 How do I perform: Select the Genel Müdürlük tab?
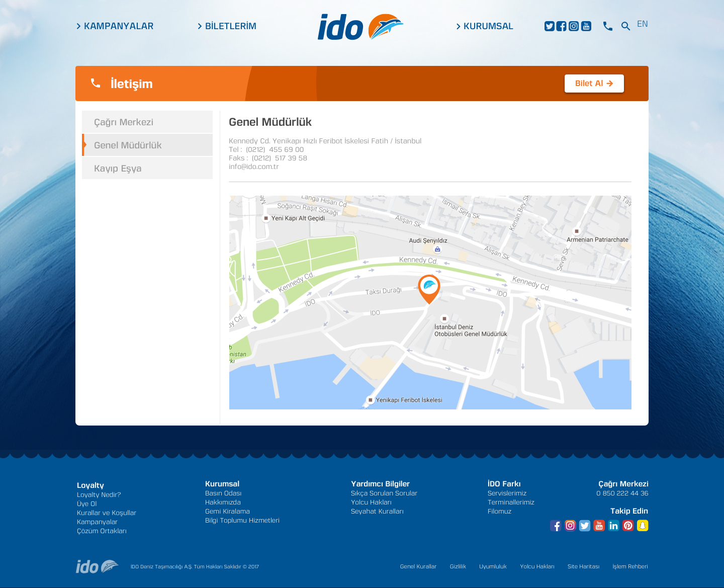pyautogui.click(x=147, y=145)
